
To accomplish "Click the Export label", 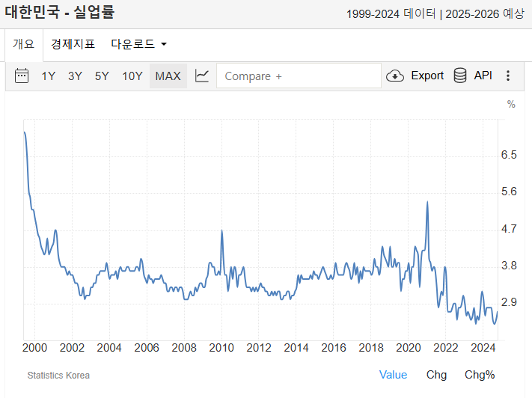I will tap(427, 76).
